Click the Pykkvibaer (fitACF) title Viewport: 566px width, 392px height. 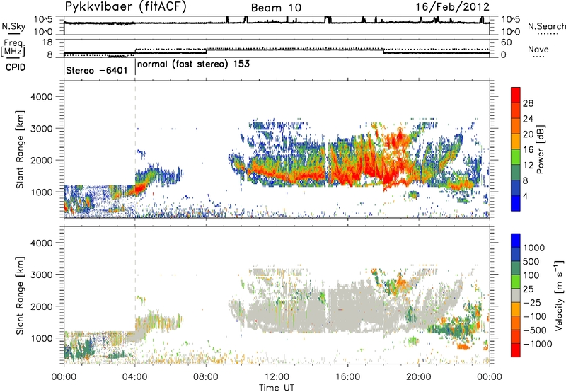tap(125, 7)
